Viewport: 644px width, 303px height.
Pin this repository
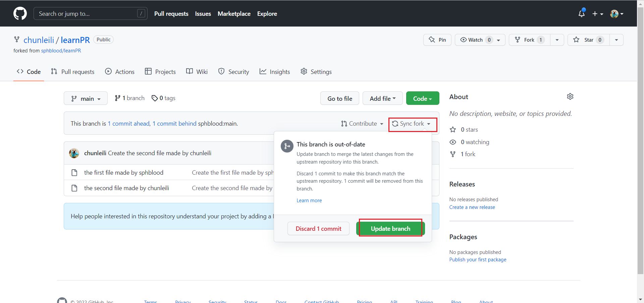pyautogui.click(x=437, y=40)
